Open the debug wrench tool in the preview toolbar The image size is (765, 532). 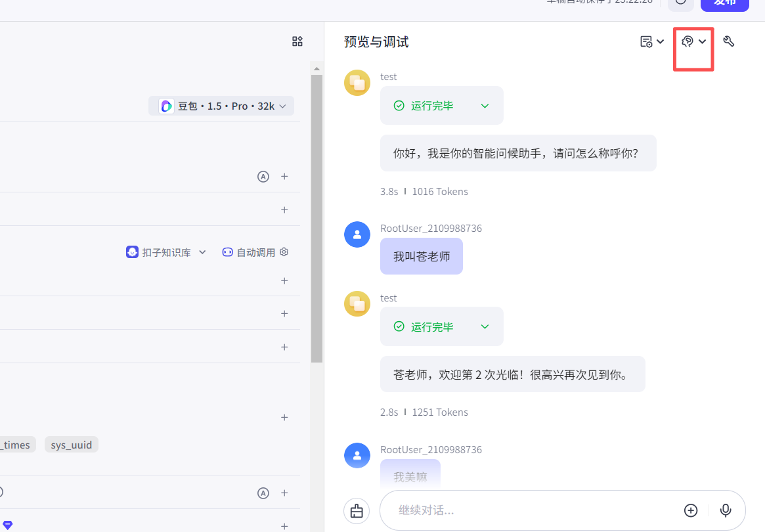[x=728, y=41]
